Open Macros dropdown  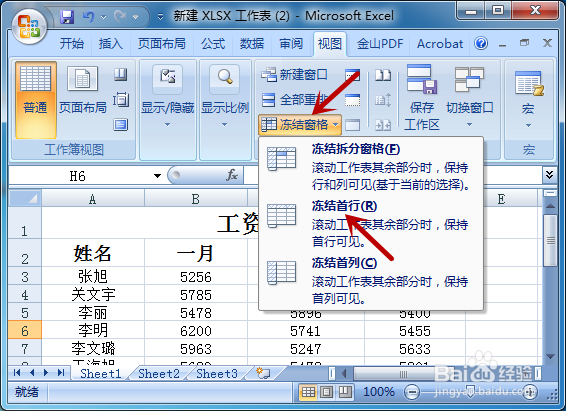point(528,100)
